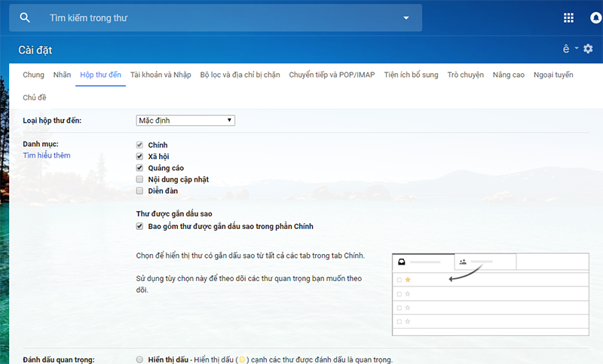Screen dimensions: 603x364
Task: Expand search options arrow in search bar
Action: (406, 17)
